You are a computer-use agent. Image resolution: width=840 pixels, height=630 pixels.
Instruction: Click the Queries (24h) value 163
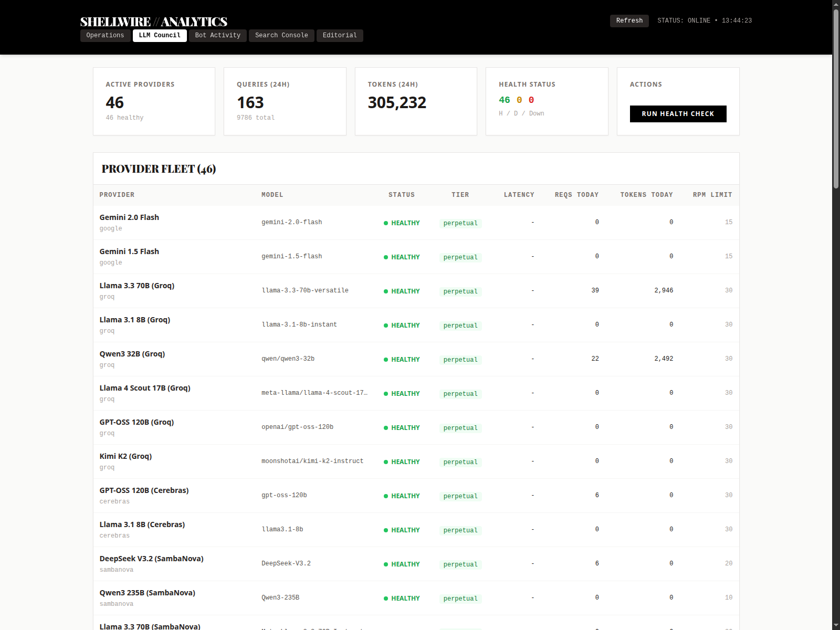coord(250,102)
